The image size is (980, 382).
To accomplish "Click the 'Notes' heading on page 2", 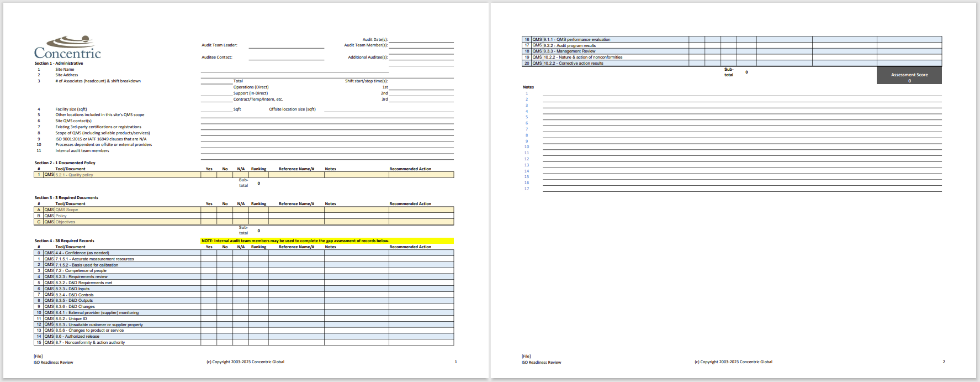I will 528,87.
